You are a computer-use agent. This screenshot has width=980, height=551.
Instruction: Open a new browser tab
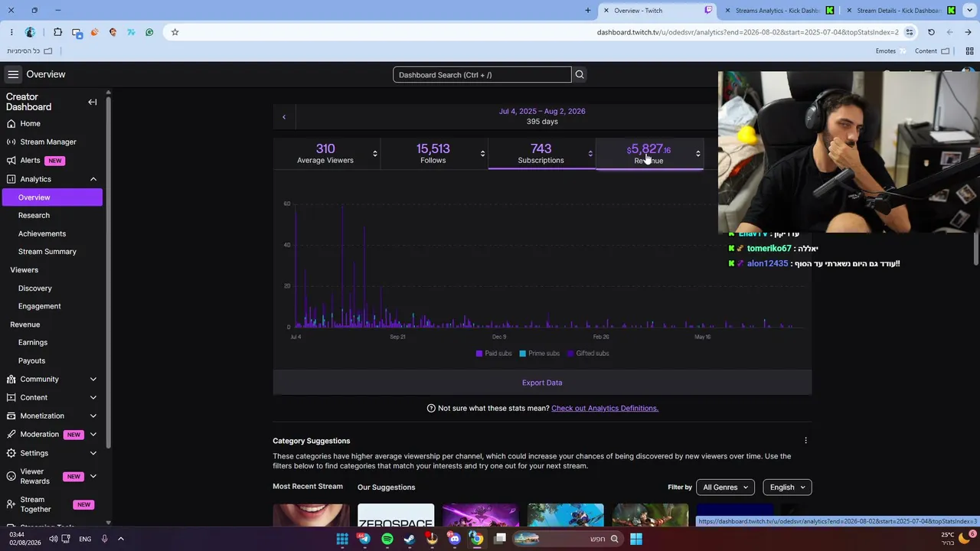point(587,11)
